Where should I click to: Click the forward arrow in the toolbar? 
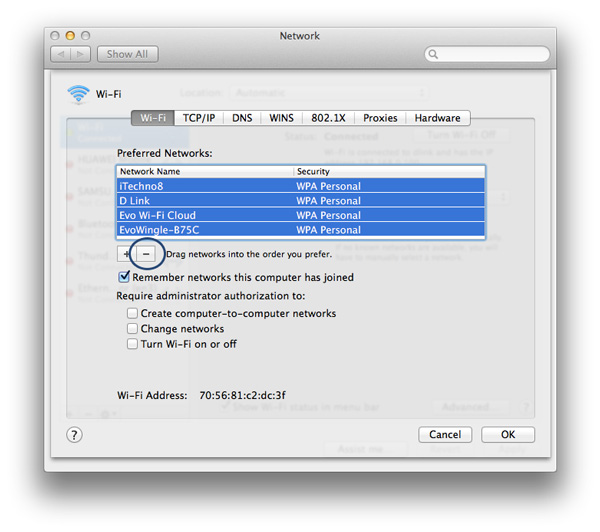pyautogui.click(x=80, y=54)
